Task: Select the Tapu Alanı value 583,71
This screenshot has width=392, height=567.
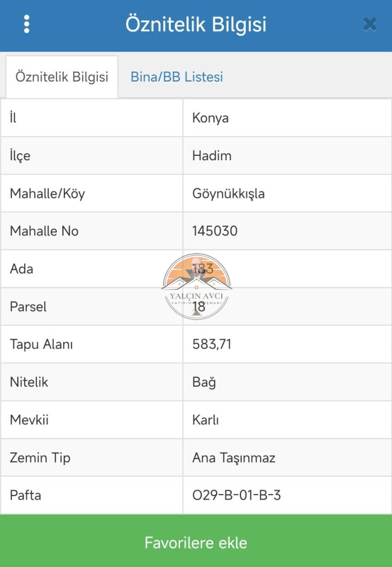Action: point(212,344)
